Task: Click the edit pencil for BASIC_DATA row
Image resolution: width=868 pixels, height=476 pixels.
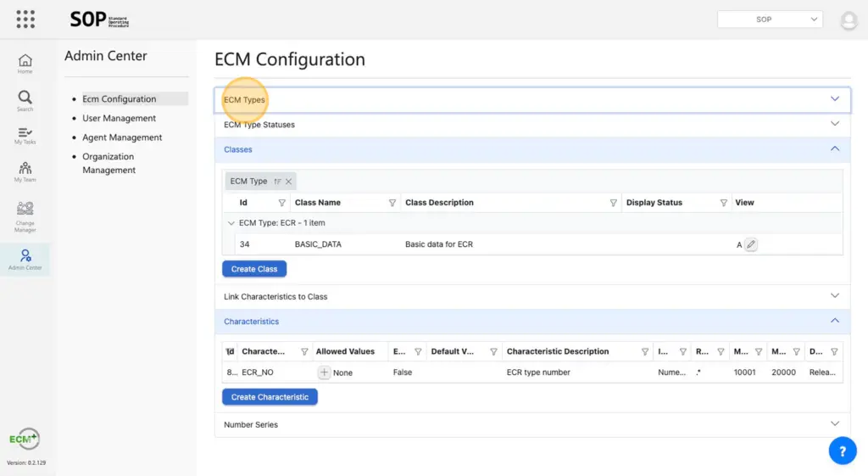Action: tap(751, 244)
